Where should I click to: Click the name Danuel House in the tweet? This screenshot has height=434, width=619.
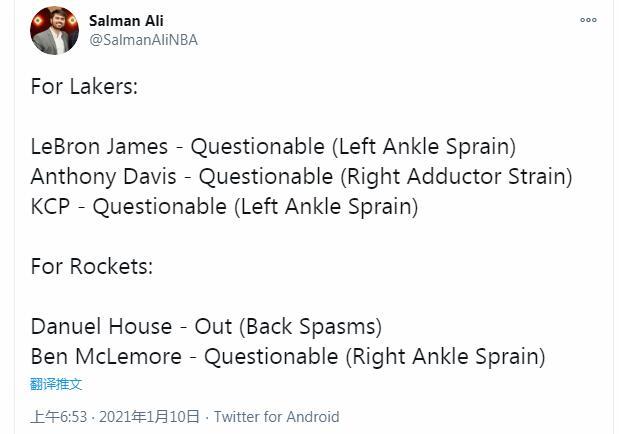point(101,327)
